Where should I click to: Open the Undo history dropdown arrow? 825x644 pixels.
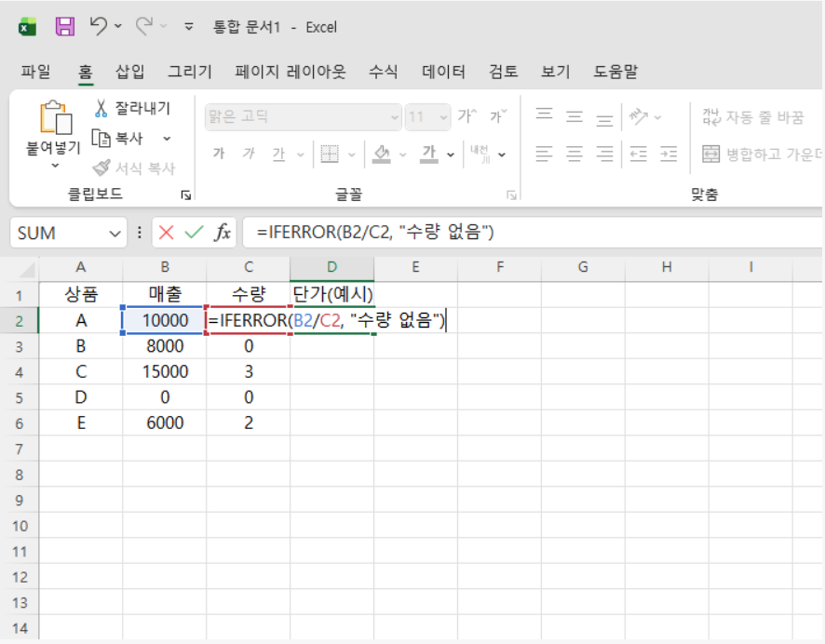tap(118, 27)
